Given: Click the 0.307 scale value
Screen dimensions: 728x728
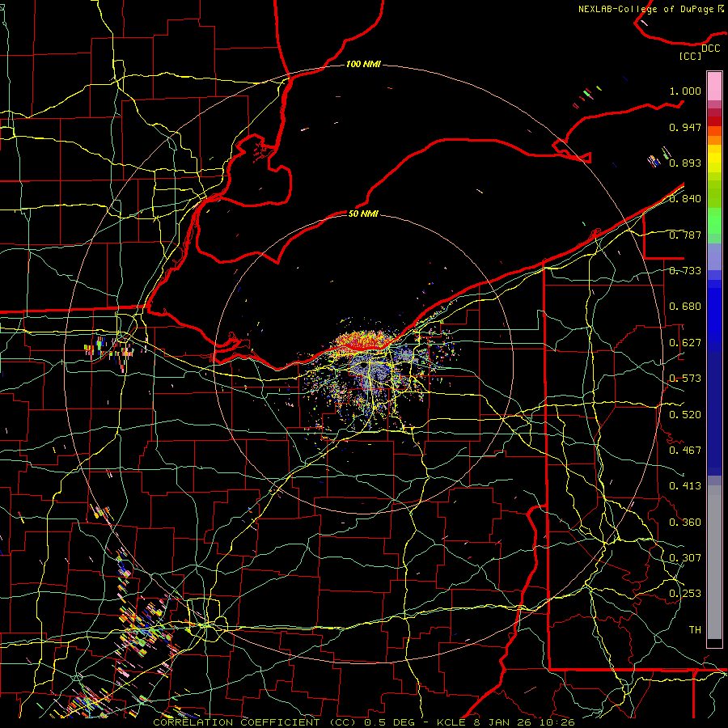Looking at the screenshot, I should 685,558.
